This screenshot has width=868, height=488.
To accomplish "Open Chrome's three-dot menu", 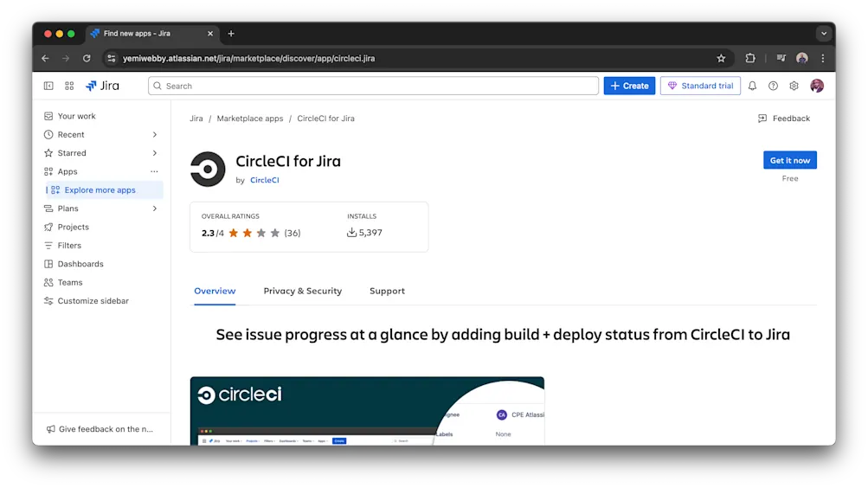I will click(x=823, y=58).
